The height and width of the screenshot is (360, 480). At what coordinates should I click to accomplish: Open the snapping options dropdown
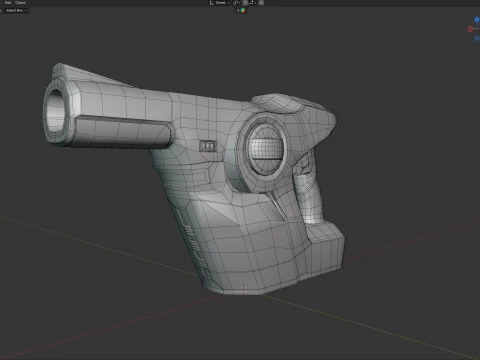[x=252, y=3]
